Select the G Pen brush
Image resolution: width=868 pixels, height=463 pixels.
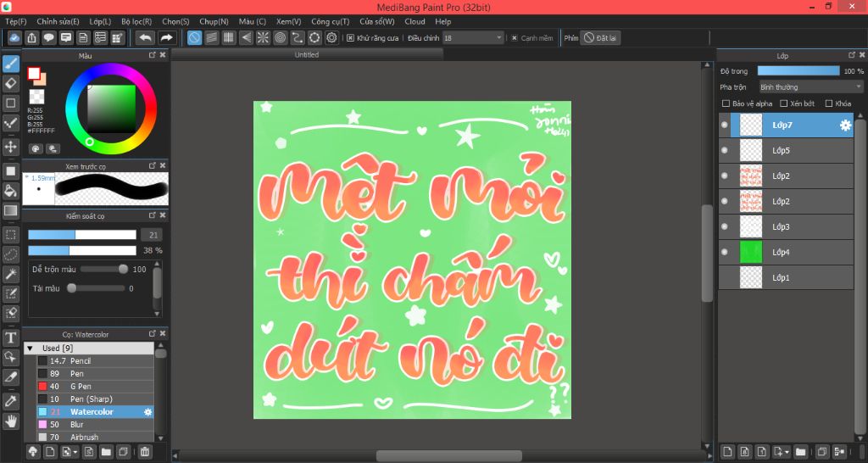[95, 387]
